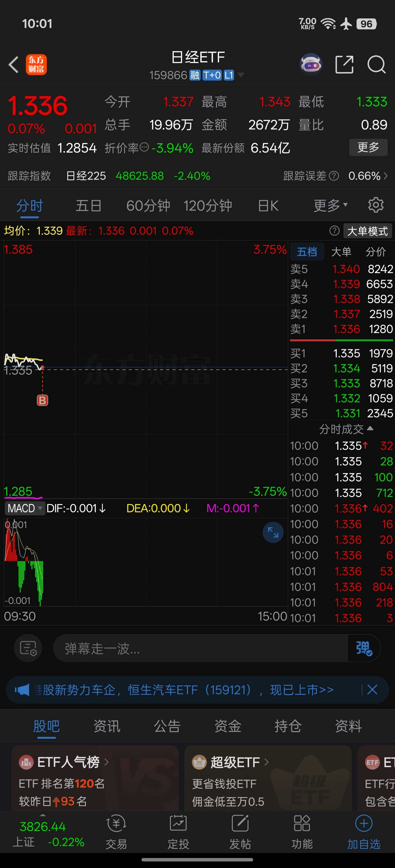395x868 pixels.
Task: Expand chart with fullscreen arrows icon
Action: pyautogui.click(x=273, y=532)
